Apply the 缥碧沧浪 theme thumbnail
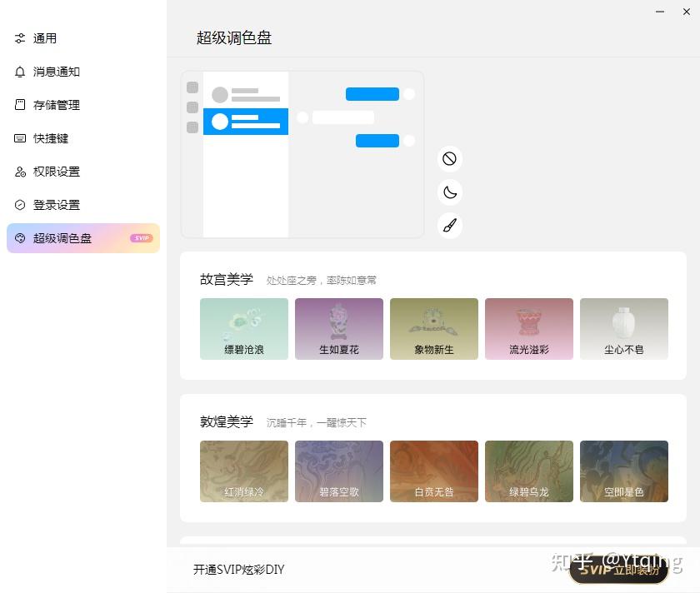Screen dimensions: 700x593 coord(243,328)
